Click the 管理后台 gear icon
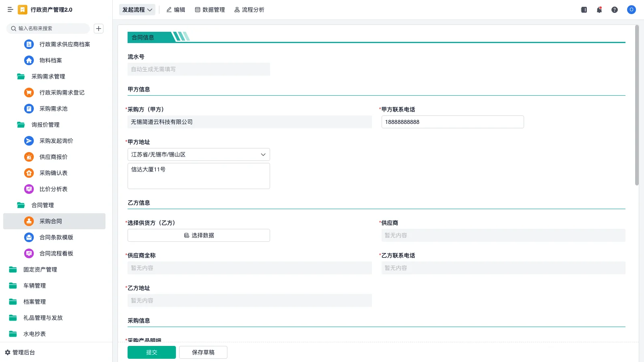 (x=8, y=352)
